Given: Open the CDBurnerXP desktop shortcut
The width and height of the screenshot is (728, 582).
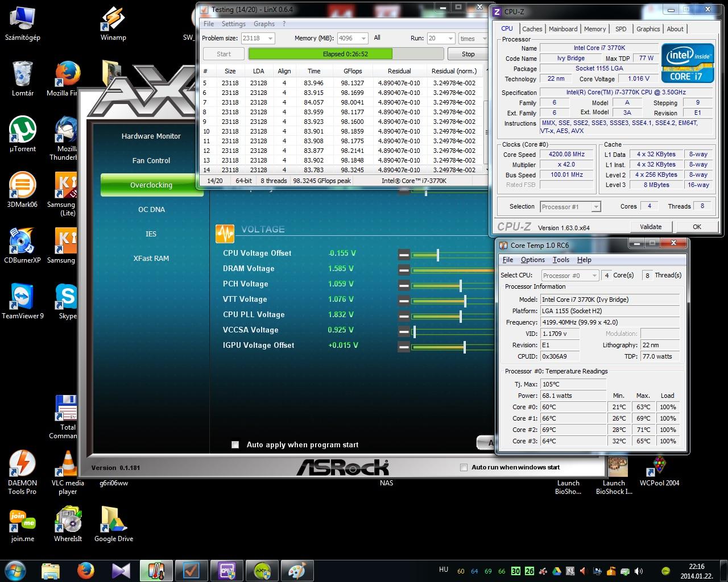Looking at the screenshot, I should [x=23, y=246].
